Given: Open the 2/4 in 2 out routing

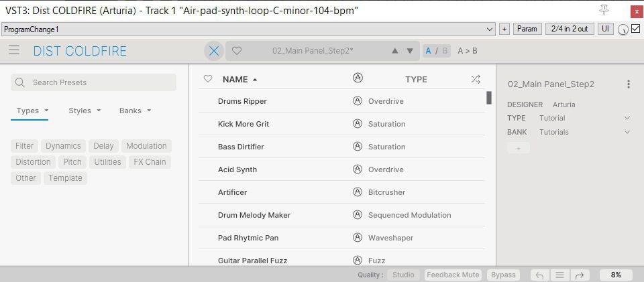Looking at the screenshot, I should pos(570,29).
